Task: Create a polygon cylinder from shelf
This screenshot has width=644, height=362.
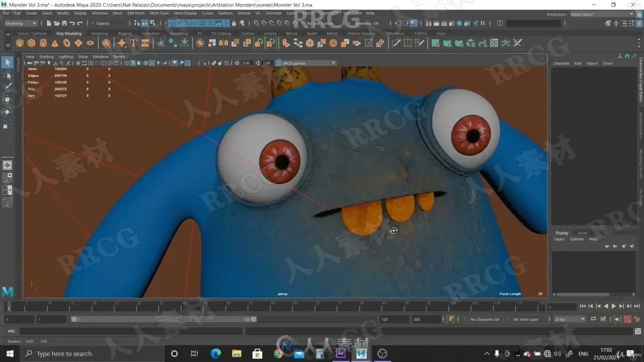Action: point(43,43)
